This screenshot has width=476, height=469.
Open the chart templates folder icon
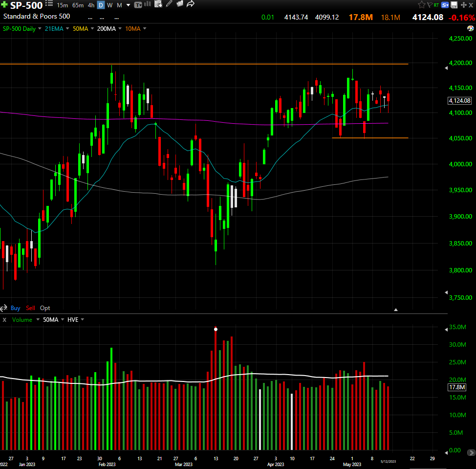[x=180, y=3]
